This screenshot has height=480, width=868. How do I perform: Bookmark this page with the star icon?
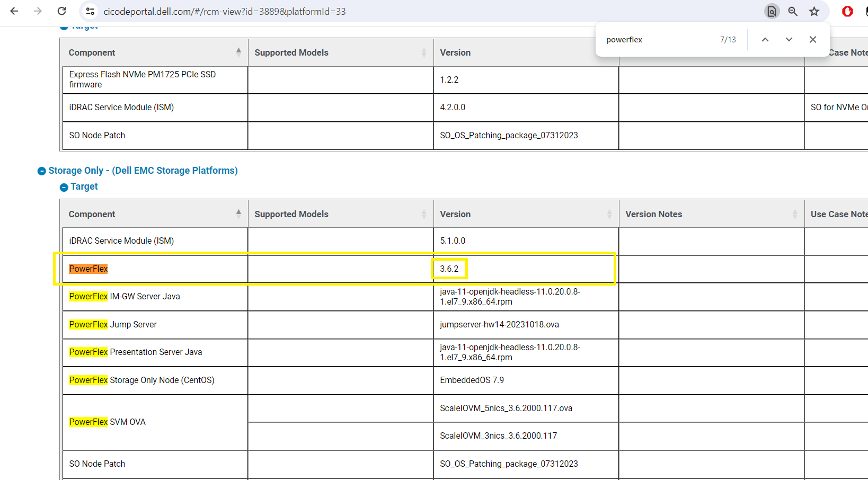(814, 11)
